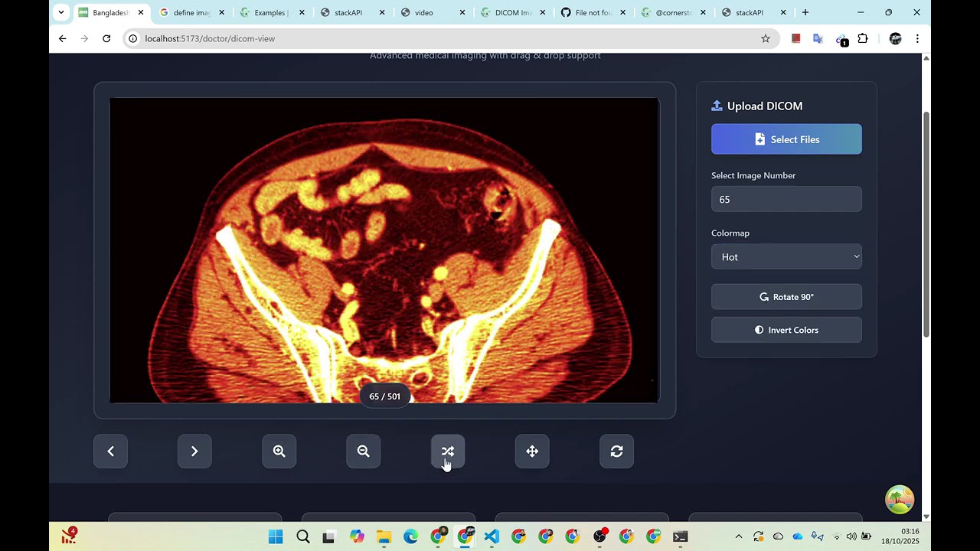Rotate the image 90 degrees

[x=786, y=297]
